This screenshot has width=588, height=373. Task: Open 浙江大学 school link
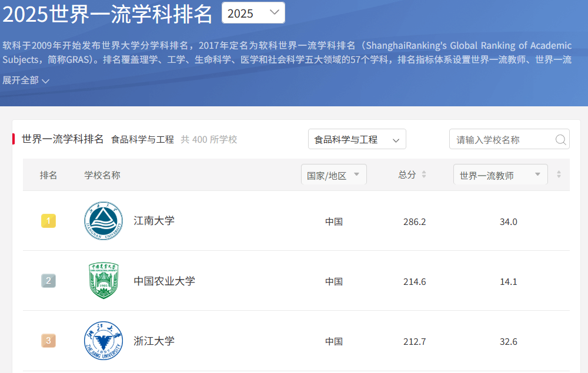tap(154, 341)
